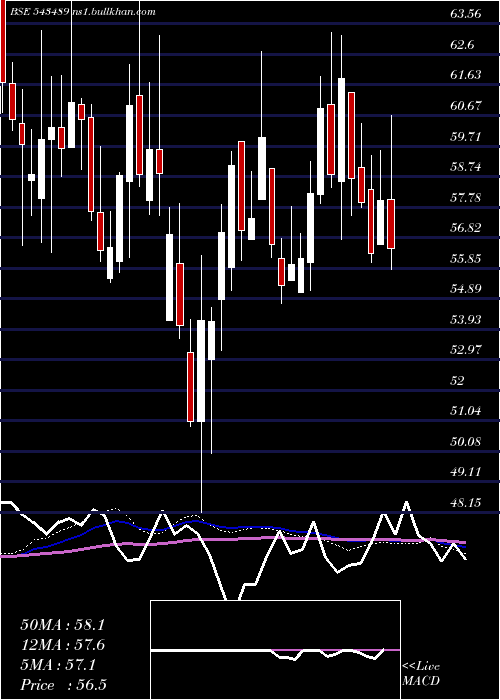
Task: Click the <<Live MACD label
Action: pyautogui.click(x=421, y=674)
